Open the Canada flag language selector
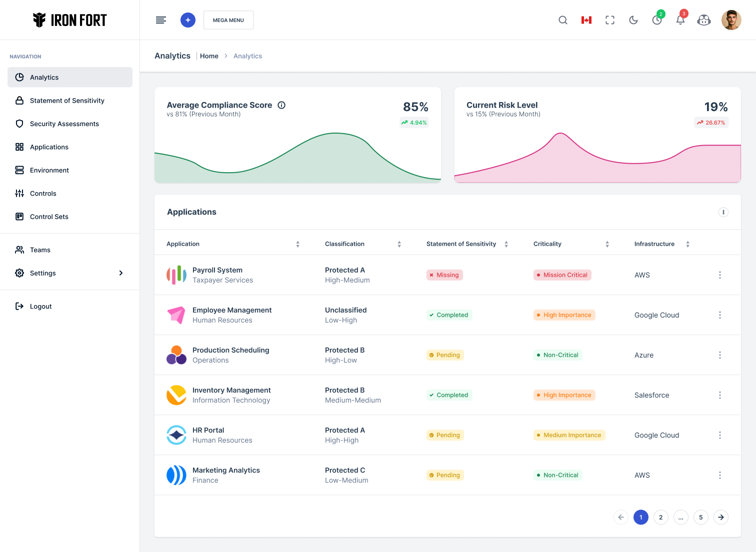Viewport: 756px width, 552px height. [x=586, y=20]
